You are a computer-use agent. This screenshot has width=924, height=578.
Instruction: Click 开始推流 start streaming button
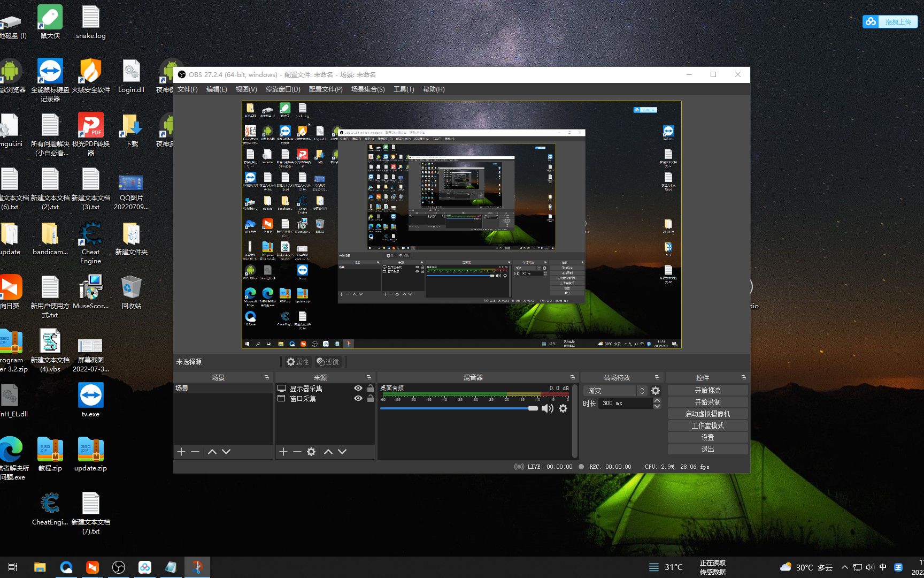point(707,390)
